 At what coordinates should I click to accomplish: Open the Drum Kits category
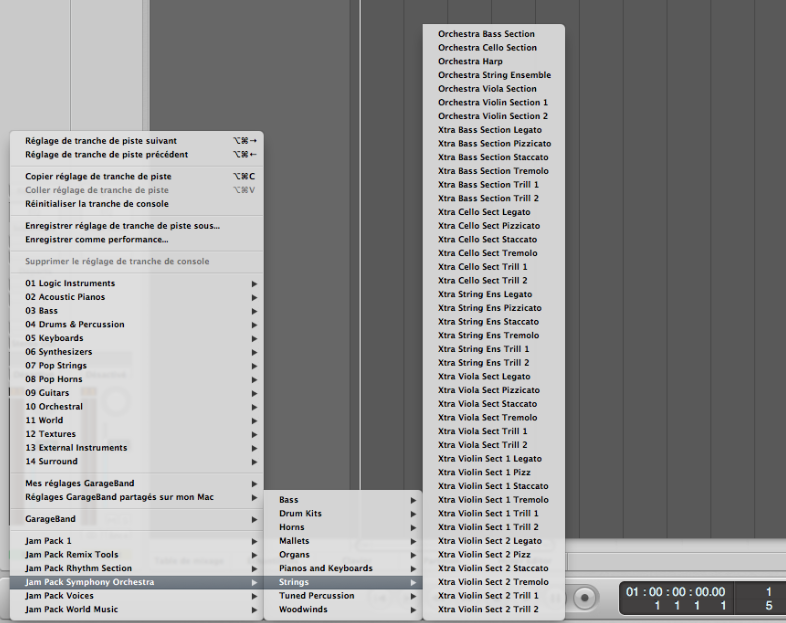343,514
